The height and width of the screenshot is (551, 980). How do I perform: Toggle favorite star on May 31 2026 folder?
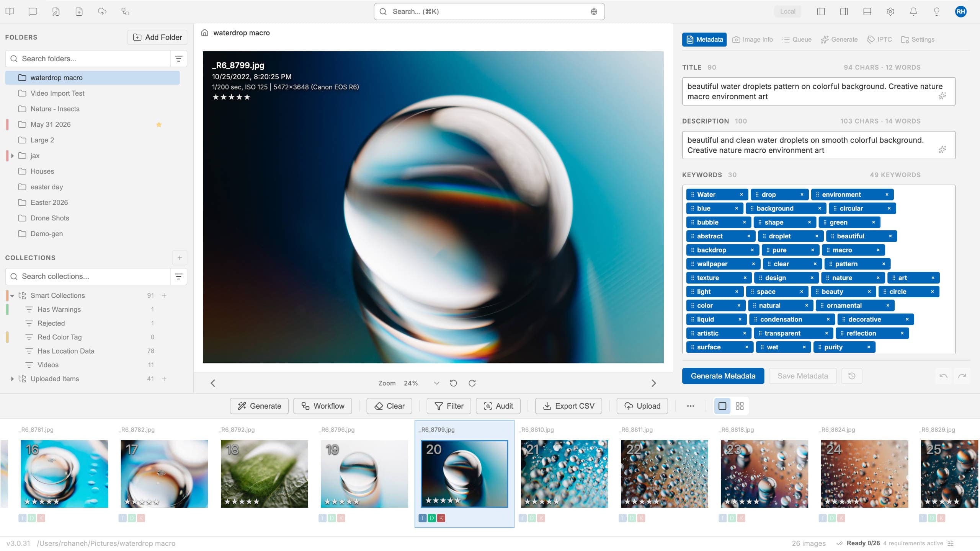[x=159, y=124]
